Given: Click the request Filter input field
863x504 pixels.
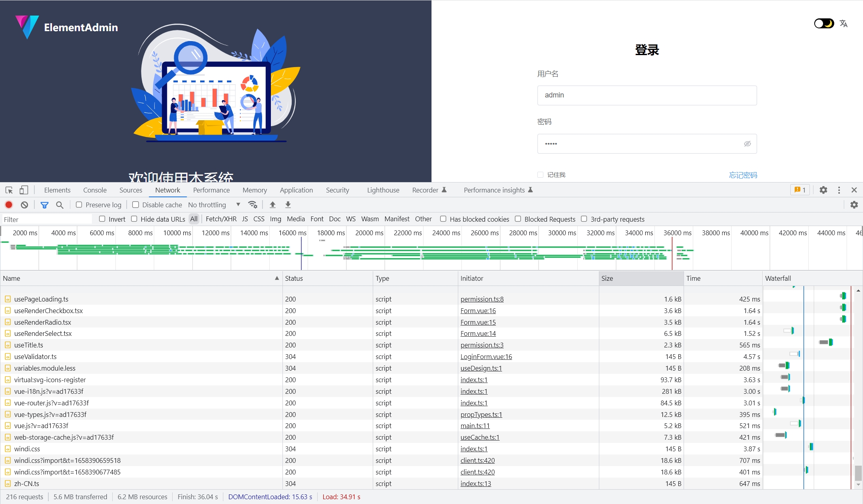Looking at the screenshot, I should (46, 219).
